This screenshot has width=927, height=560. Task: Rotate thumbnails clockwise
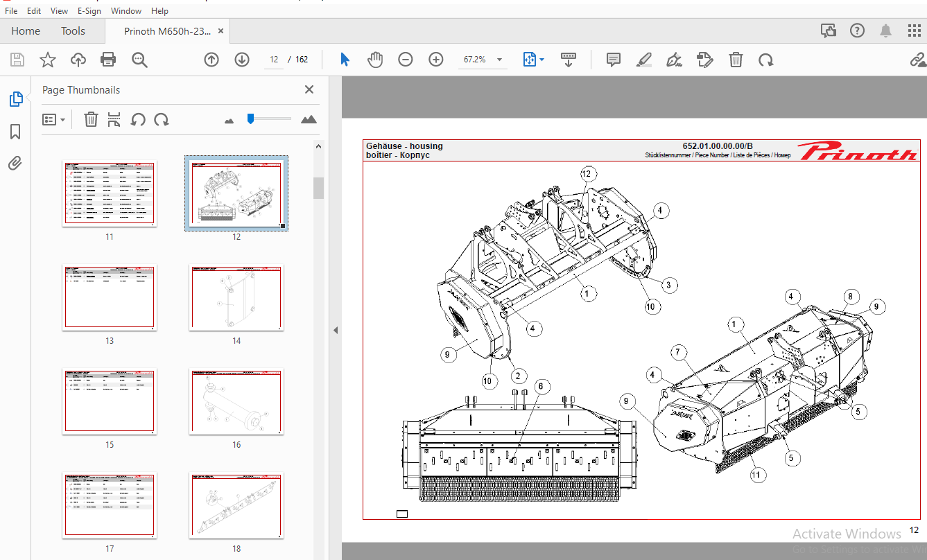(x=162, y=119)
